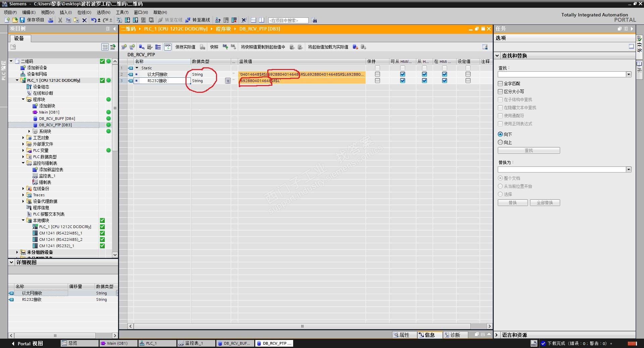The width and height of the screenshot is (644, 348).
Task: Click the start CPU icon
Action: coord(226,20)
